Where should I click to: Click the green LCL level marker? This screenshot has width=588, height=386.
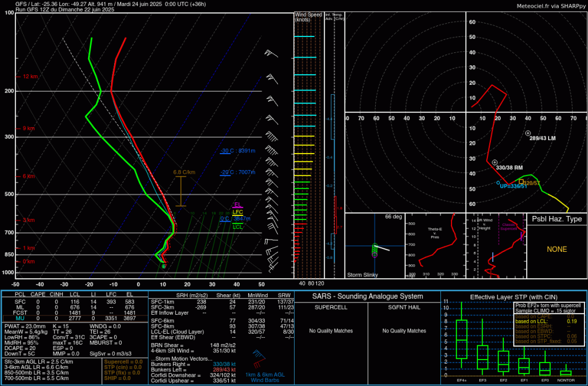[x=238, y=227]
